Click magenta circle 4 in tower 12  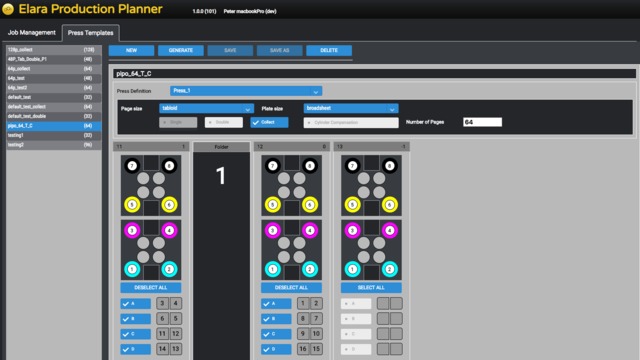coord(310,231)
